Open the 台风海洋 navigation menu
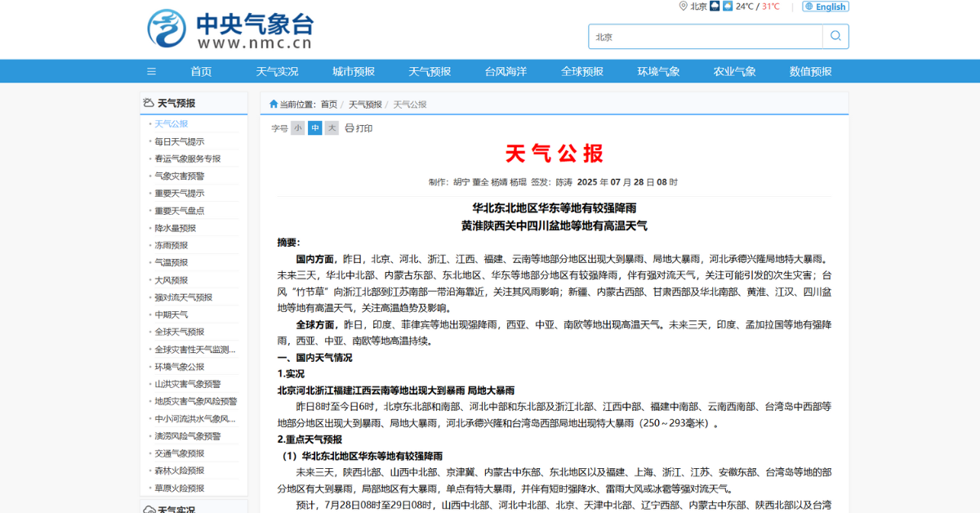Image resolution: width=980 pixels, height=513 pixels. tap(506, 71)
